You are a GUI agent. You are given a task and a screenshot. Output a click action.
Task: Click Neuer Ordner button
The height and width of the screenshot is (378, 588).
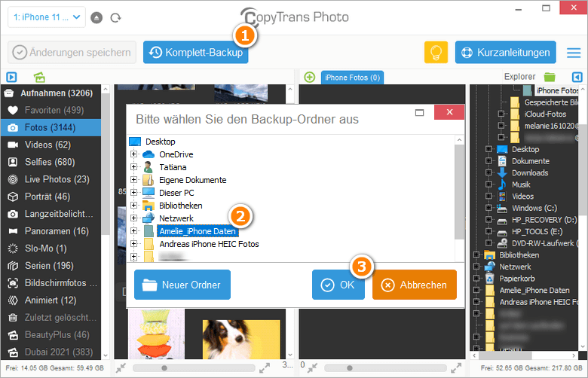(x=182, y=285)
